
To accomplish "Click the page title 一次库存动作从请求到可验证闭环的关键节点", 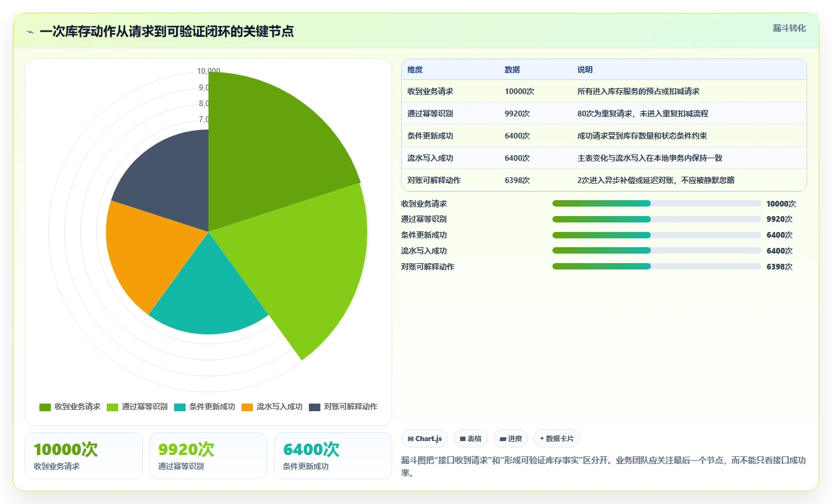I will pyautogui.click(x=167, y=32).
